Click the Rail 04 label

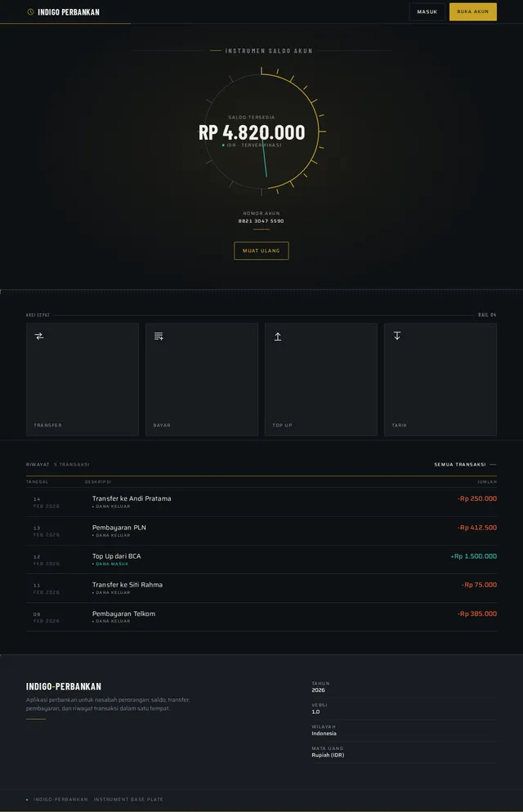point(487,315)
